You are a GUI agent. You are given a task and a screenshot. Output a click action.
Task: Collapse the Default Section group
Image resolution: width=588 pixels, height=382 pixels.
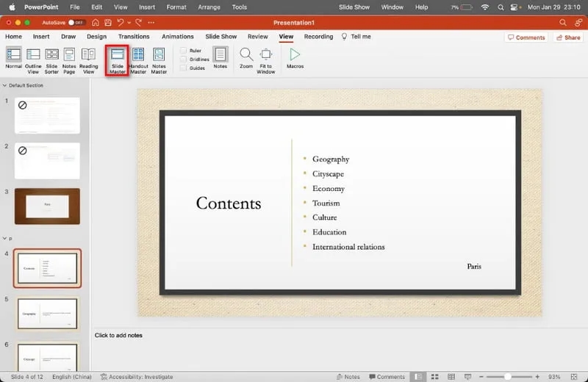pos(5,85)
